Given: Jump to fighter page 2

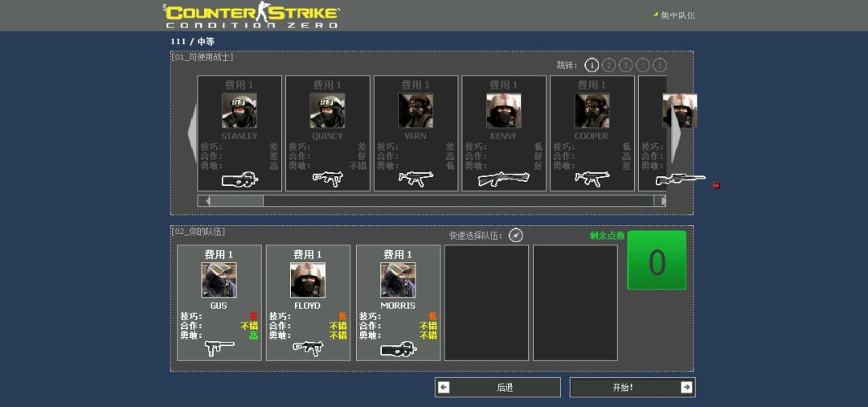Looking at the screenshot, I should tap(608, 65).
